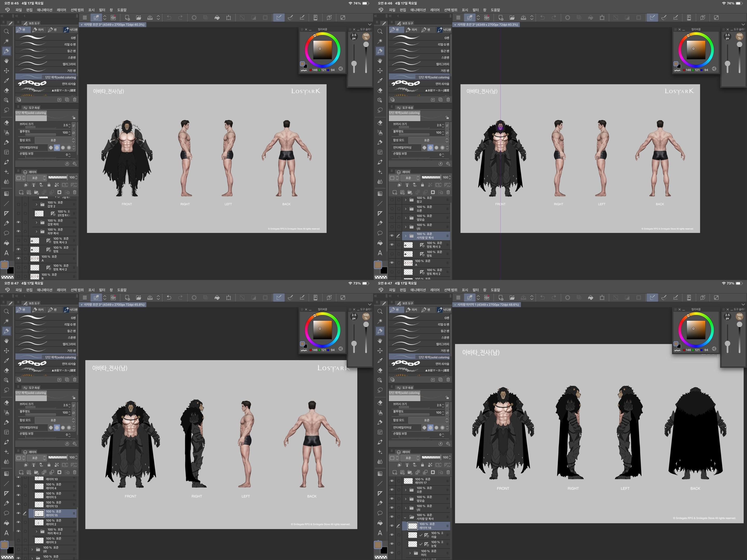Choose 캘리그라피 brush in the 8:46 screenshot
This screenshot has width=747, height=560.
click(419, 64)
